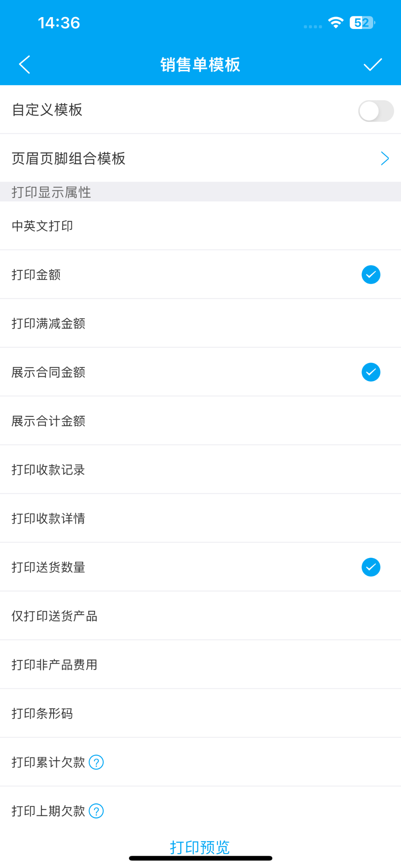Screen dimensions: 401x868
Task: Enable the 仅打印送货产品 option
Action: click(200, 616)
